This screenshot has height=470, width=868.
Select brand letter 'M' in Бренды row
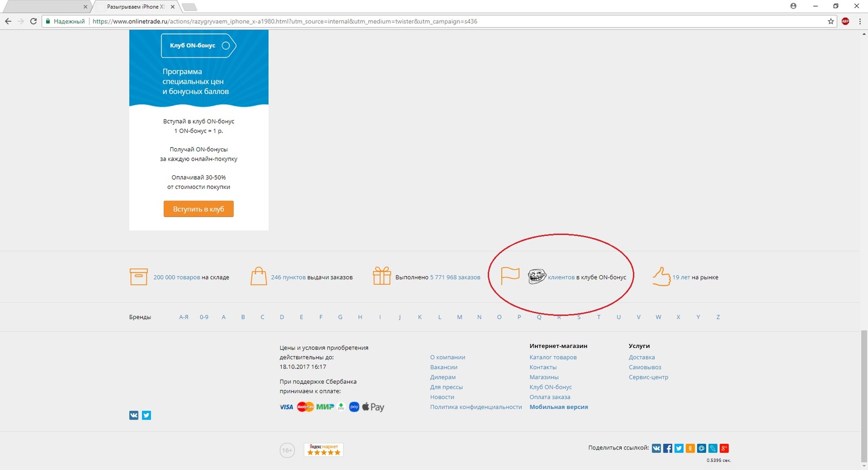point(459,317)
